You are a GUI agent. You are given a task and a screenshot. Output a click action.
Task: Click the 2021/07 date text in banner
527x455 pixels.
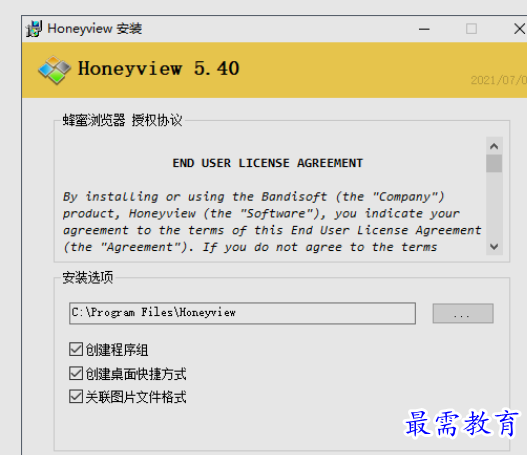coord(498,80)
